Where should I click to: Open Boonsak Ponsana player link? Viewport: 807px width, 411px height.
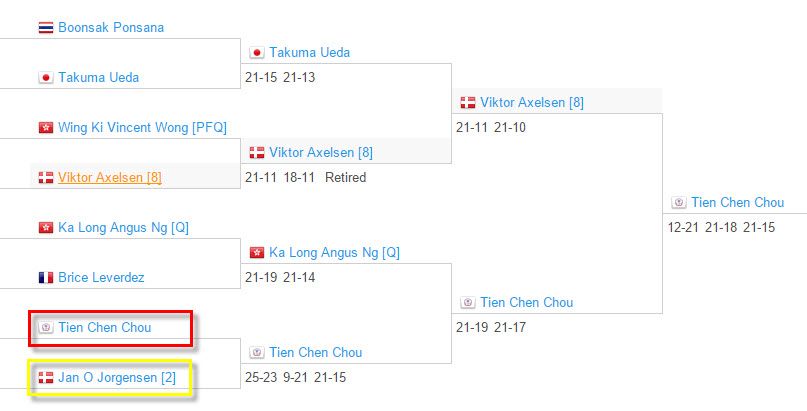pyautogui.click(x=111, y=27)
